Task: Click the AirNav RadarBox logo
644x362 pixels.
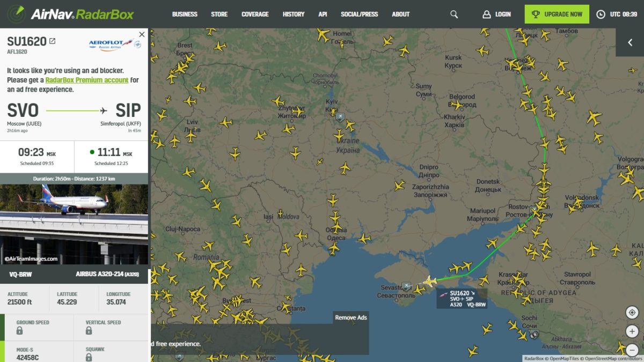Action: [x=71, y=13]
